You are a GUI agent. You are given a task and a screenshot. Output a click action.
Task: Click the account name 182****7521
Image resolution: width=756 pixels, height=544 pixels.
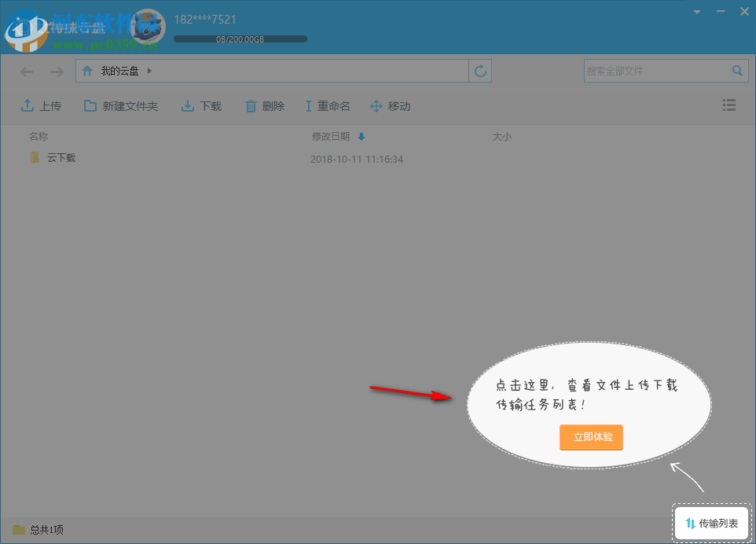click(205, 20)
